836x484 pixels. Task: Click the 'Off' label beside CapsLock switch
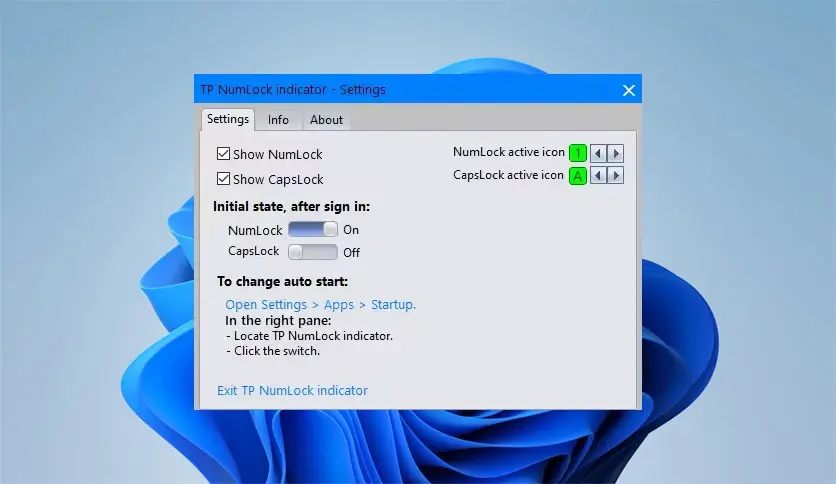(351, 252)
